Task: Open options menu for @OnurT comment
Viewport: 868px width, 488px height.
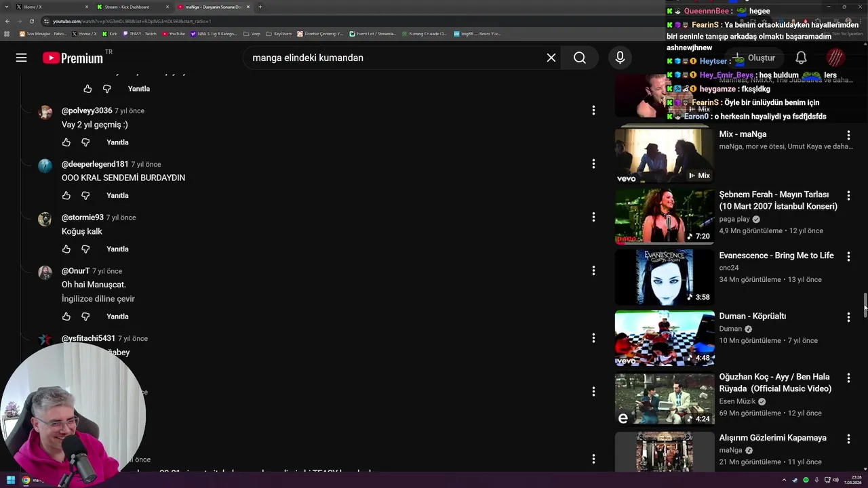Action: (593, 270)
